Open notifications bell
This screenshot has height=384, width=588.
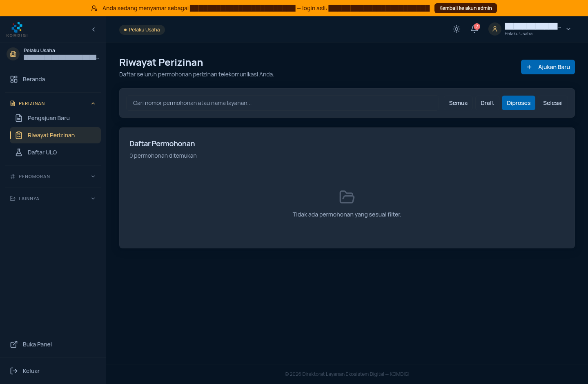474,29
